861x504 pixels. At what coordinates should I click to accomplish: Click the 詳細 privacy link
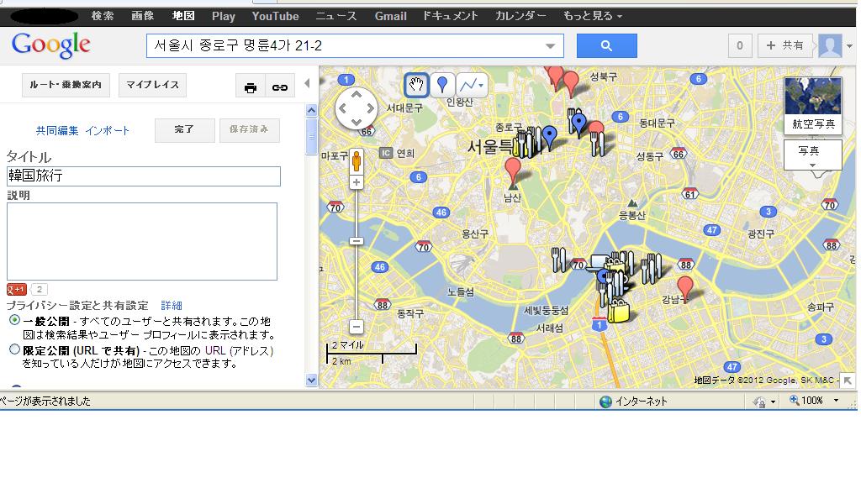[172, 306]
